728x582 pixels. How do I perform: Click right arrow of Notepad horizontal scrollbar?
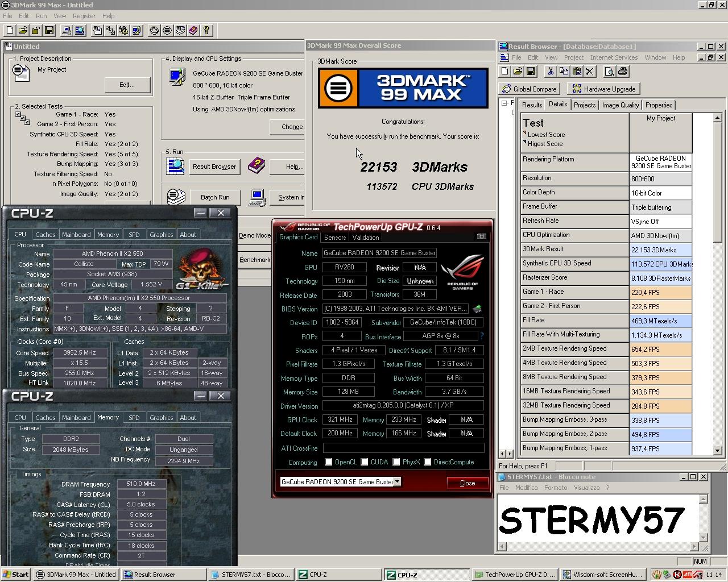[x=694, y=547]
